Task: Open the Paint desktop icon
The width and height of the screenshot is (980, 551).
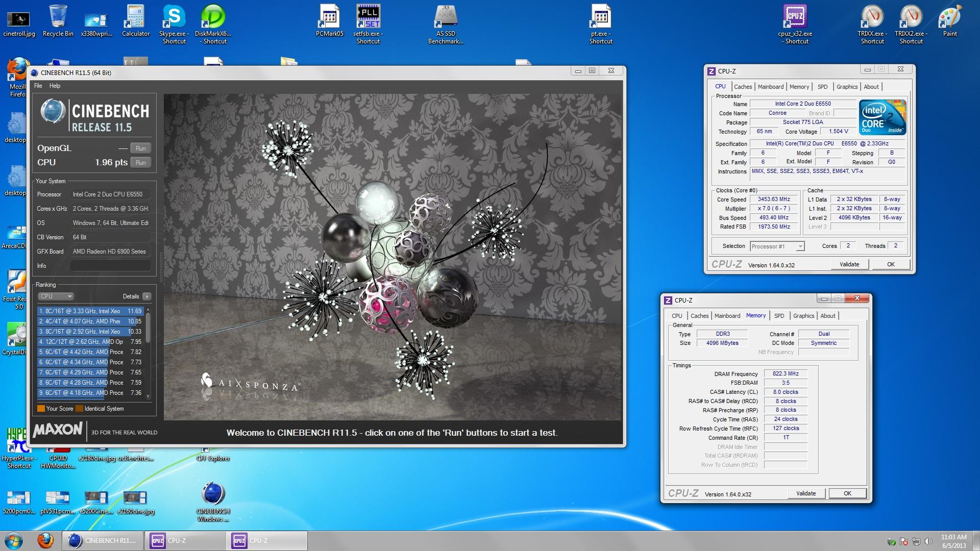Action: [x=950, y=21]
